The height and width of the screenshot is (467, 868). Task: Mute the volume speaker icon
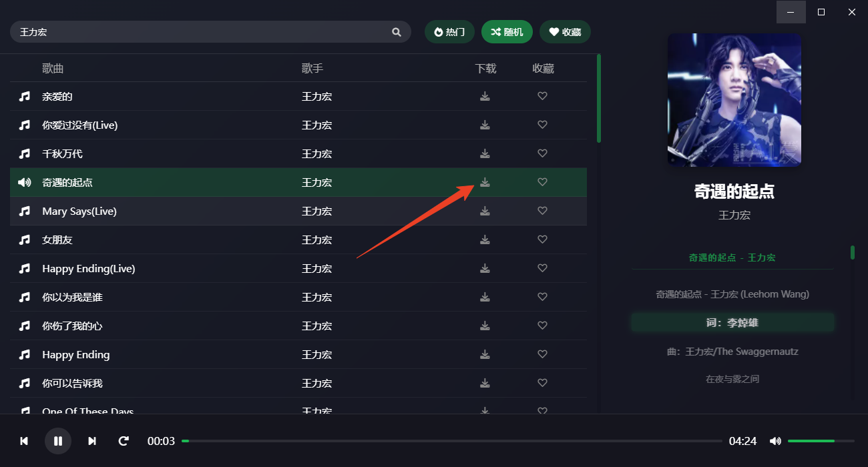point(775,441)
